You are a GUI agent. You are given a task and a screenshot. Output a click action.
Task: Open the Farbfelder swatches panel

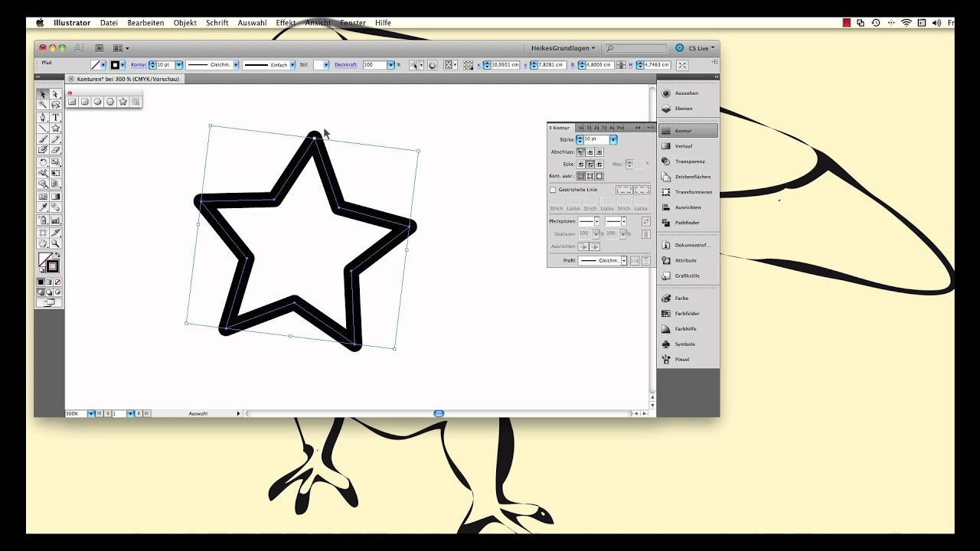(x=688, y=314)
